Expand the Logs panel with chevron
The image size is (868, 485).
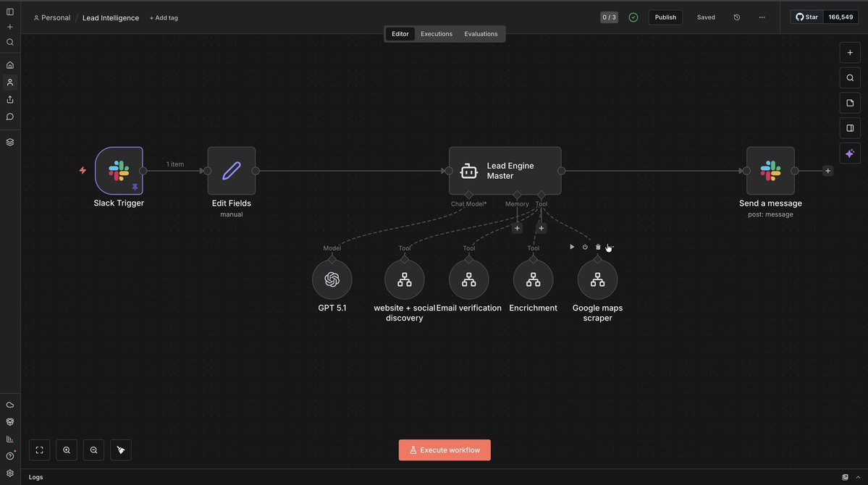pos(858,477)
